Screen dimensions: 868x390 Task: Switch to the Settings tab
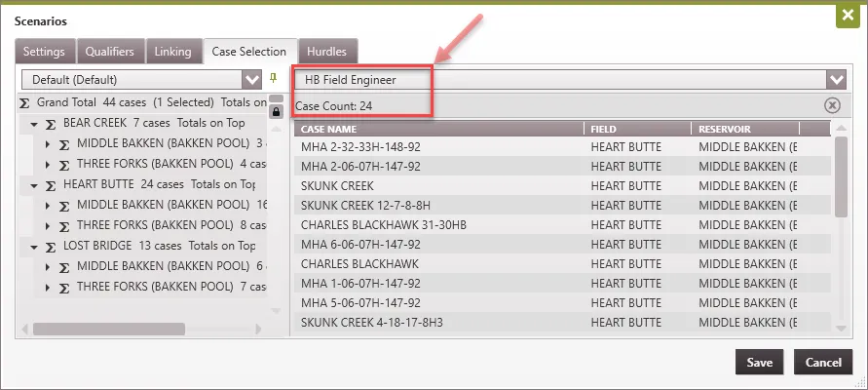[x=44, y=51]
